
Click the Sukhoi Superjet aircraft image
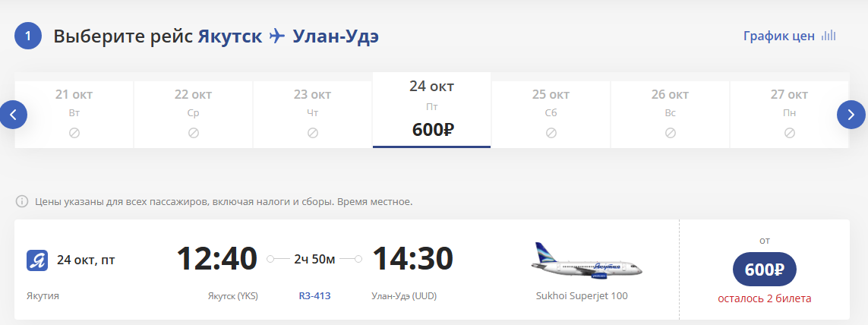(x=586, y=261)
